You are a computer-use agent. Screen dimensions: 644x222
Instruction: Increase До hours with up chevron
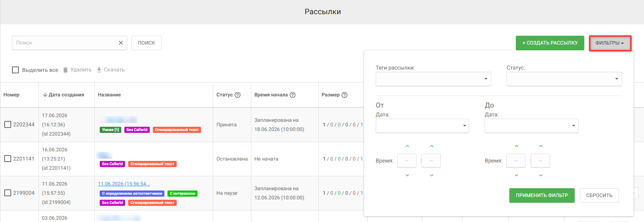516,146
